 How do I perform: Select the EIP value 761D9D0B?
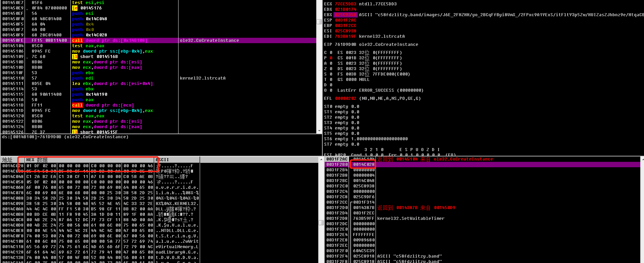coord(346,45)
